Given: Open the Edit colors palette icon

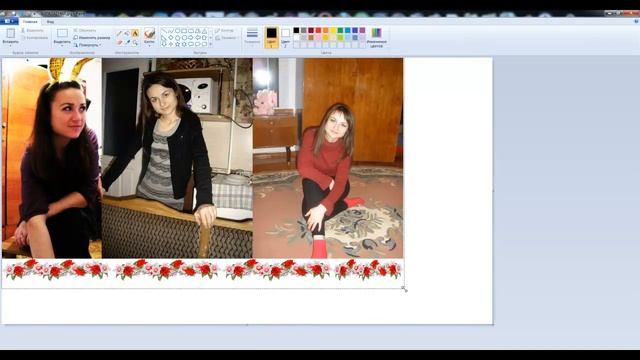Looking at the screenshot, I should pos(376,33).
